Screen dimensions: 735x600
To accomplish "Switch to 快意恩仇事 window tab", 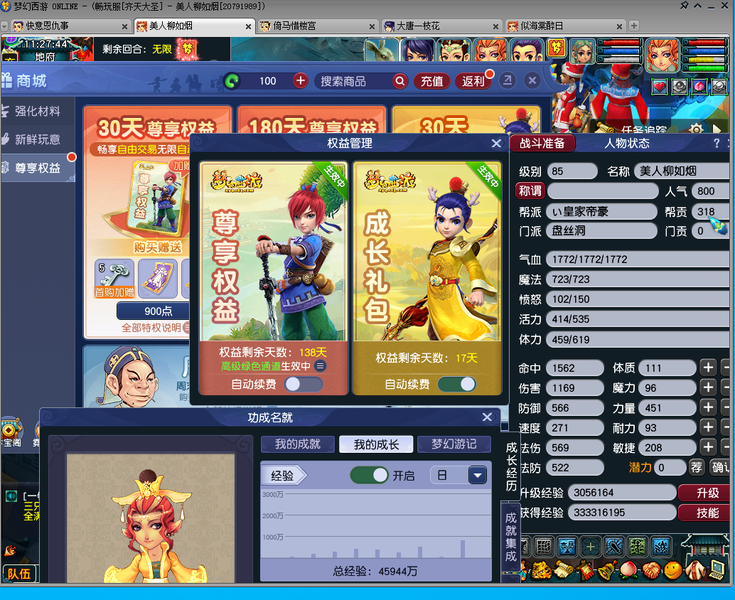I will [69, 26].
